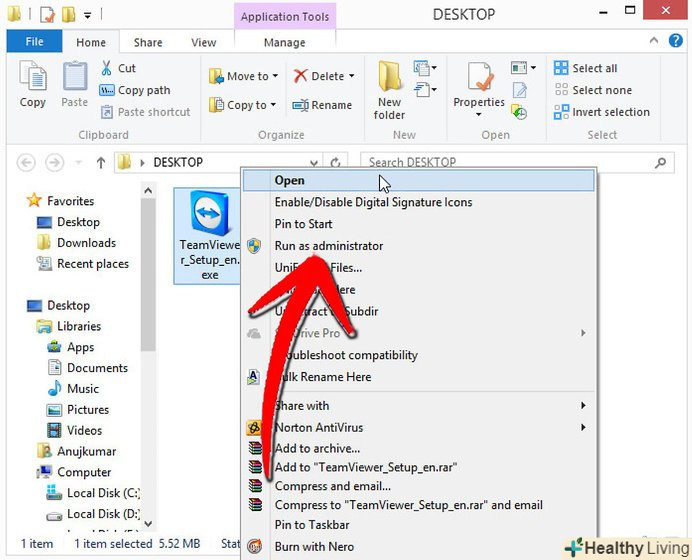692x560 pixels.
Task: Choose Troubleshoot compatibility
Action: coord(418,355)
